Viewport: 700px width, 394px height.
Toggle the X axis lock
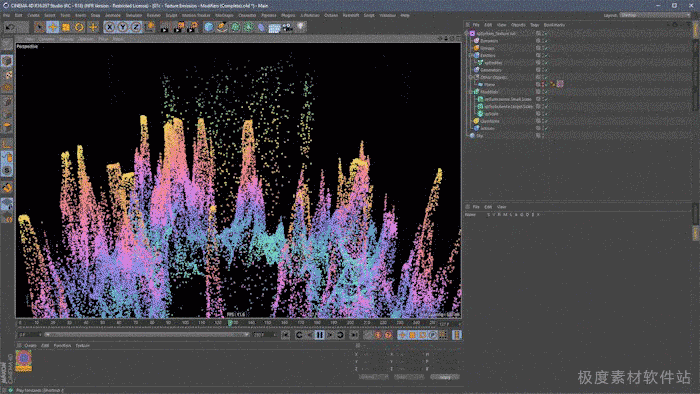109,27
